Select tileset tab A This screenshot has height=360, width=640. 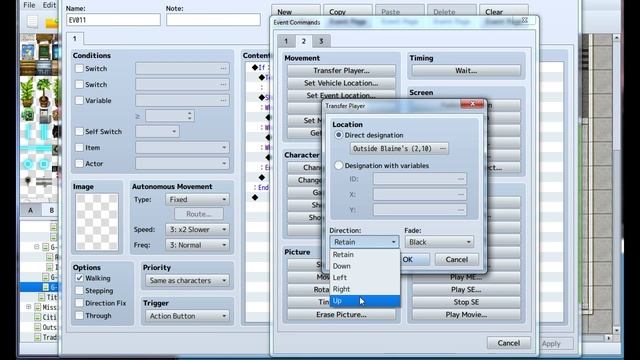(x=31, y=211)
